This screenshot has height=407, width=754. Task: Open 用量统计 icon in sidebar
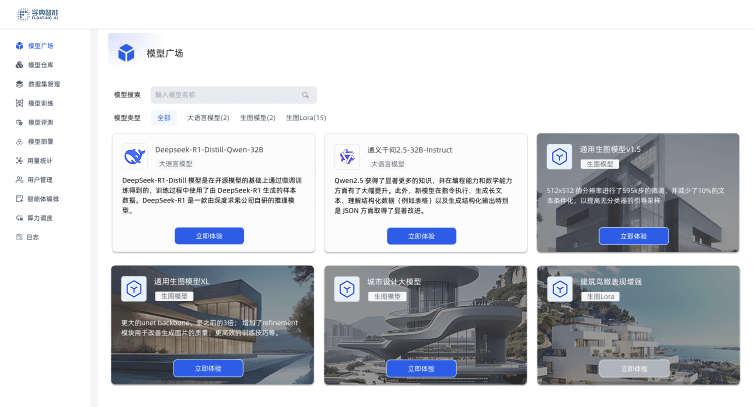[x=19, y=160]
